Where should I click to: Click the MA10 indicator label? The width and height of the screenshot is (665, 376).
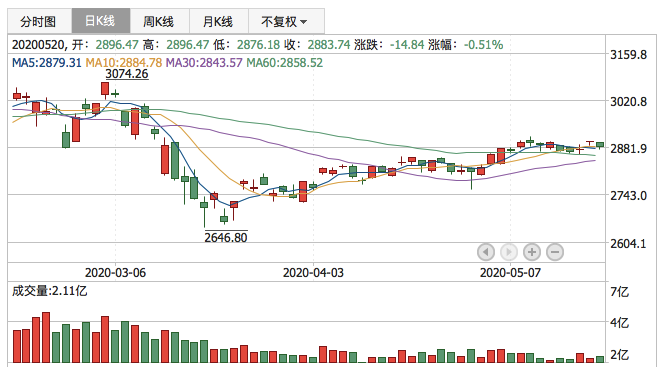[x=124, y=63]
